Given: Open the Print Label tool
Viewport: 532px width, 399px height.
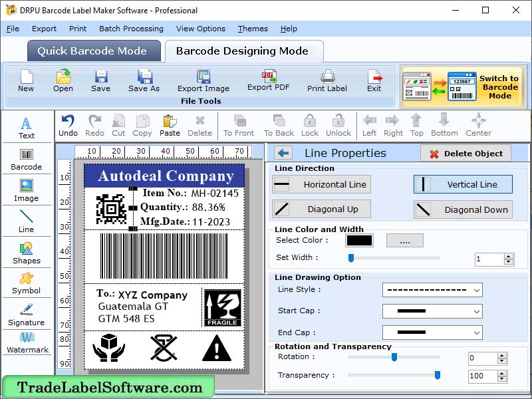Looking at the screenshot, I should (x=327, y=80).
